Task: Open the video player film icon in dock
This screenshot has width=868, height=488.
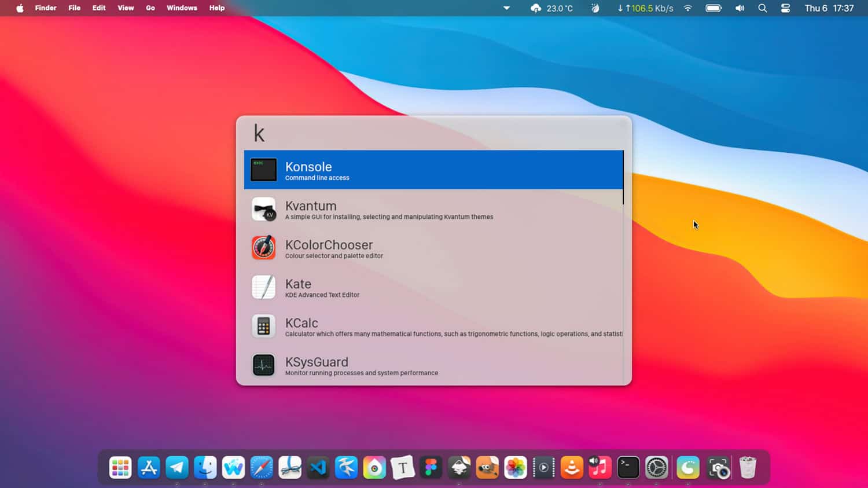Action: click(544, 468)
